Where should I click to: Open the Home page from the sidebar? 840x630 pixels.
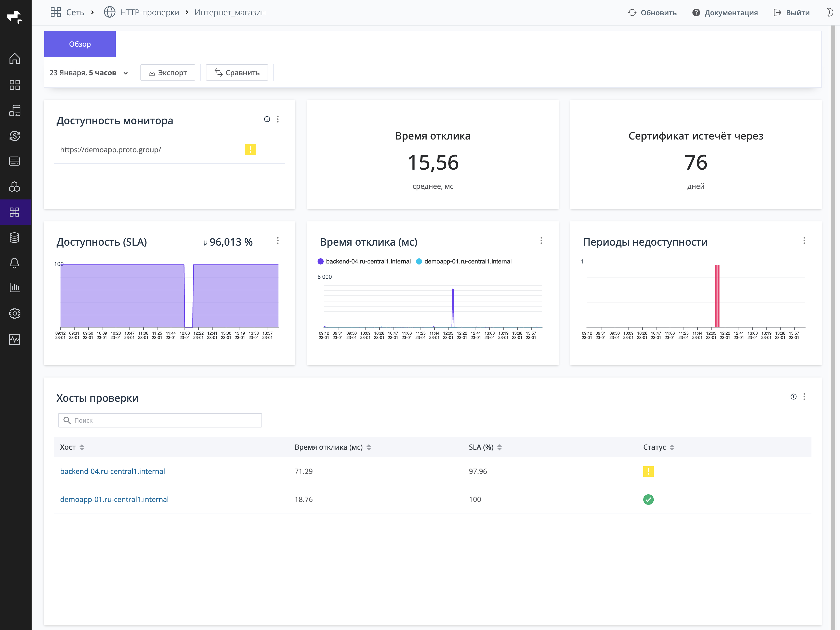15,58
